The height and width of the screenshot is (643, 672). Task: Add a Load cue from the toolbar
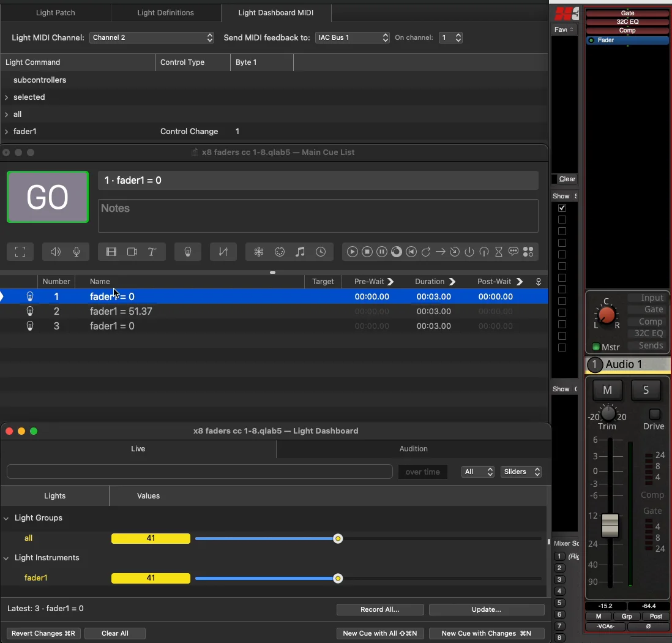397,252
